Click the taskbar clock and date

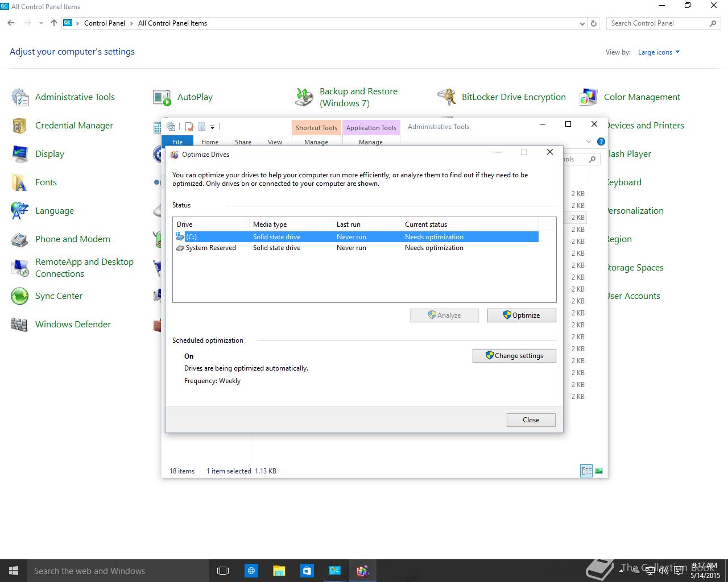click(705, 571)
